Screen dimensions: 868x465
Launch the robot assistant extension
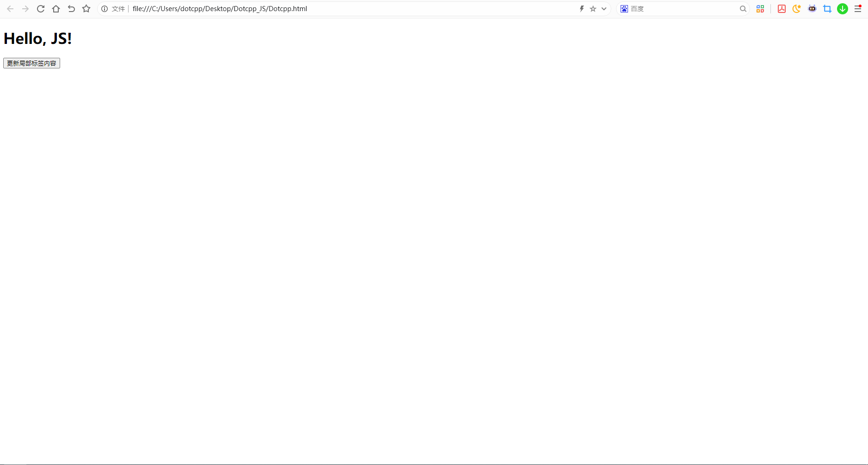(812, 8)
